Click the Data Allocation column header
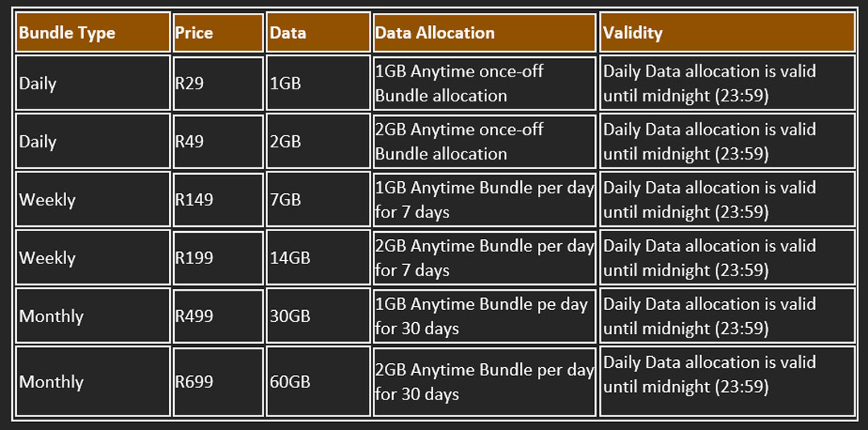Image resolution: width=868 pixels, height=430 pixels. point(435,33)
